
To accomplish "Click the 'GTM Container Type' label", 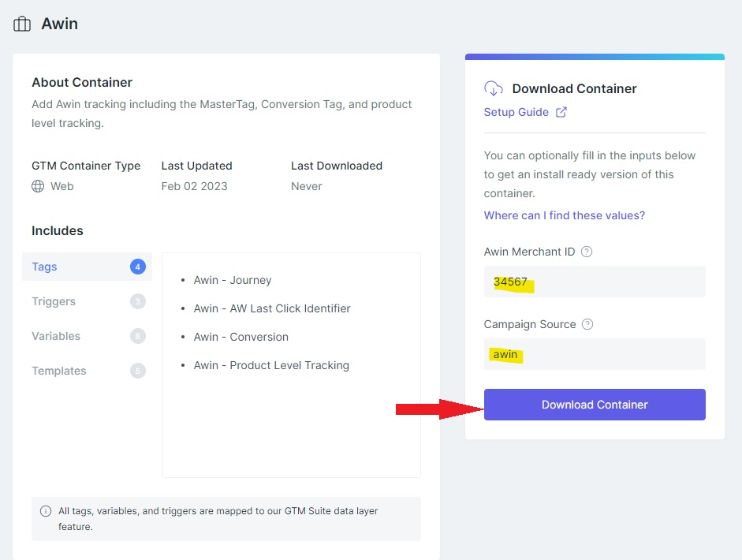I will click(86, 166).
